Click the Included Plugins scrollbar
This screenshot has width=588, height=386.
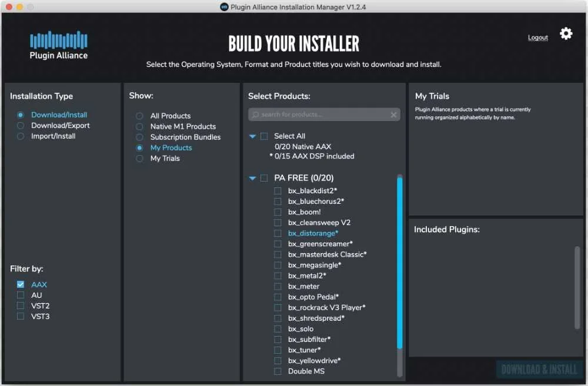click(x=577, y=287)
